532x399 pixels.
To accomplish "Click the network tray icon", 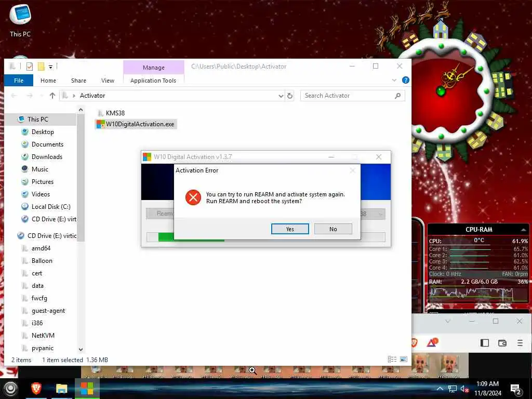I will pos(453,389).
